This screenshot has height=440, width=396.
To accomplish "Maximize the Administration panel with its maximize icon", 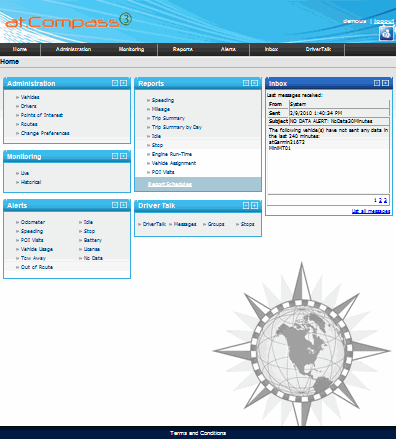I will (123, 83).
